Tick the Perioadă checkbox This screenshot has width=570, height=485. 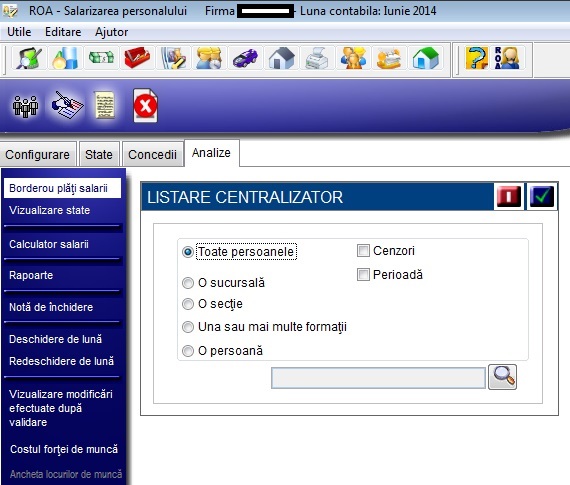click(363, 274)
